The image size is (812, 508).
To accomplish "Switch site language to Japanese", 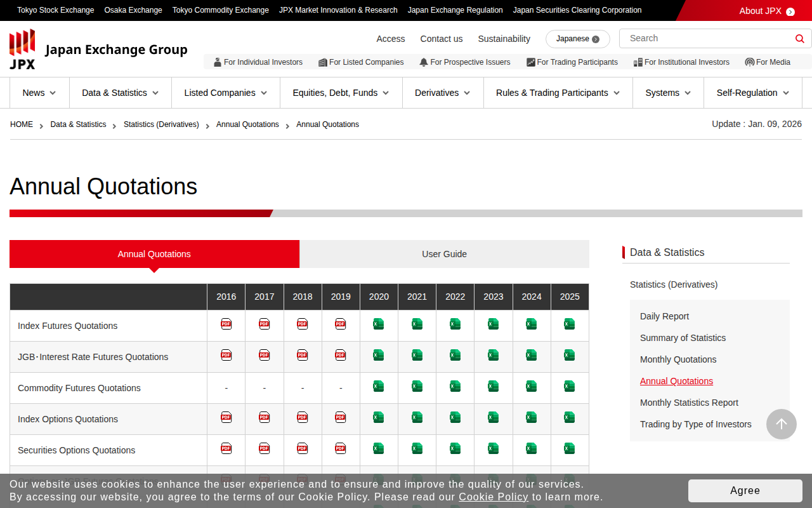I will click(577, 39).
